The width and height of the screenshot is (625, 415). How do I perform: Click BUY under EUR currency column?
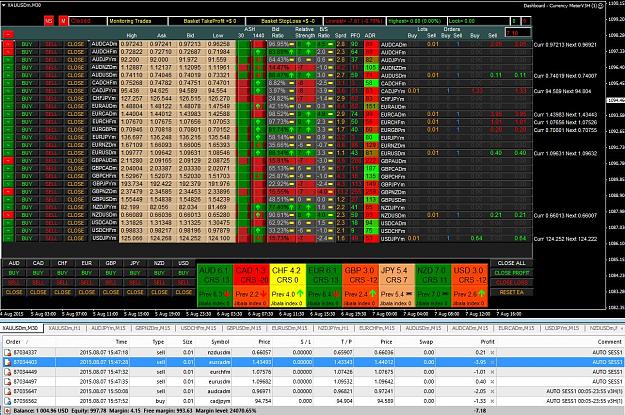[x=86, y=273]
